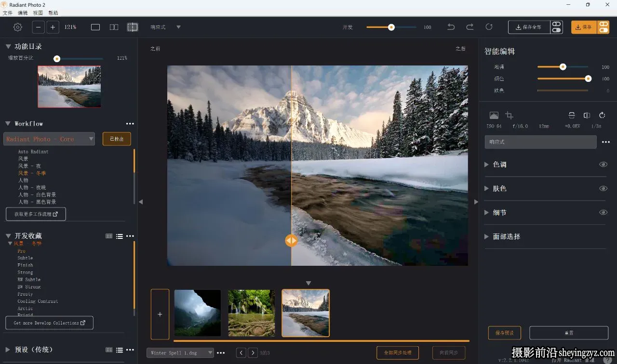Image resolution: width=617 pixels, height=364 pixels.
Task: Open the 获取更多工作流程 link
Action: 36,214
